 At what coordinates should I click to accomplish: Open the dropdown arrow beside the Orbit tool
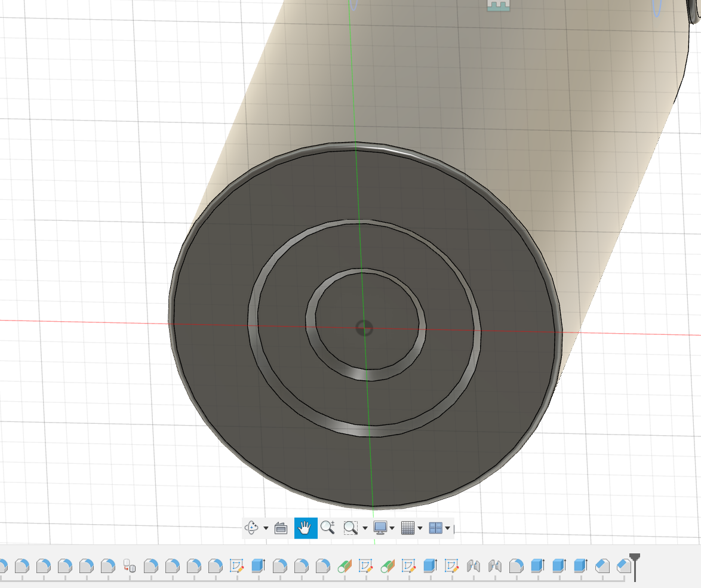266,528
